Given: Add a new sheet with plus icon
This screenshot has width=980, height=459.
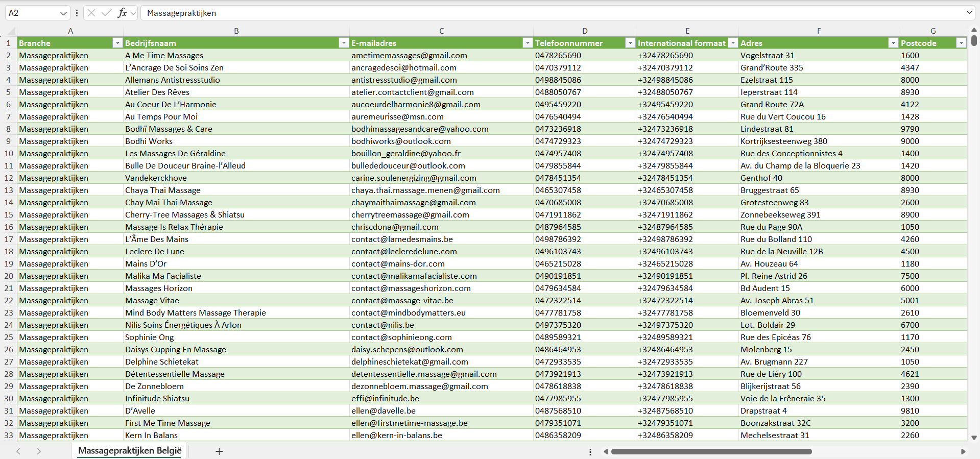Looking at the screenshot, I should [219, 451].
